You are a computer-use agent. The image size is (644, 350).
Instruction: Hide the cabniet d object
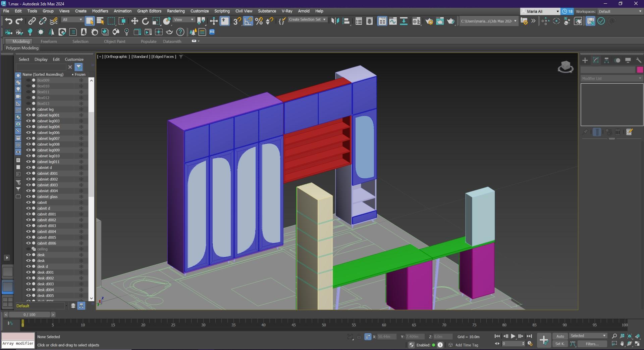[29, 167]
